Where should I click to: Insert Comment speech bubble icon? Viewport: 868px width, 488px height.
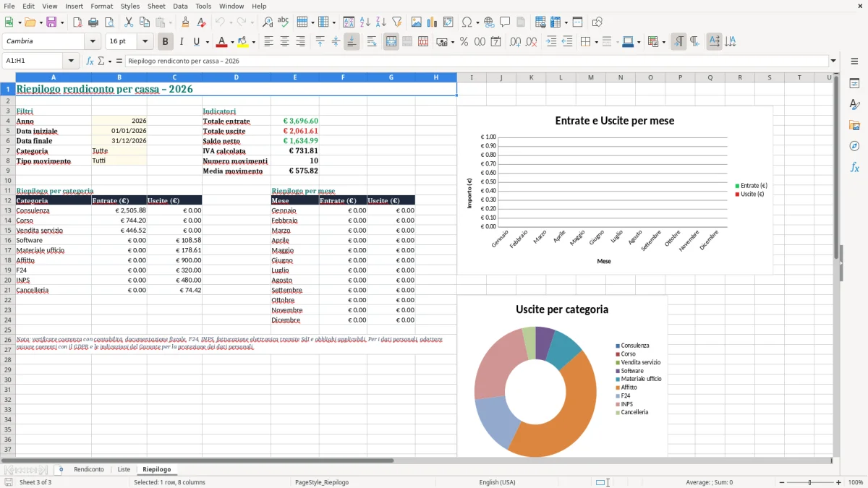pyautogui.click(x=505, y=22)
